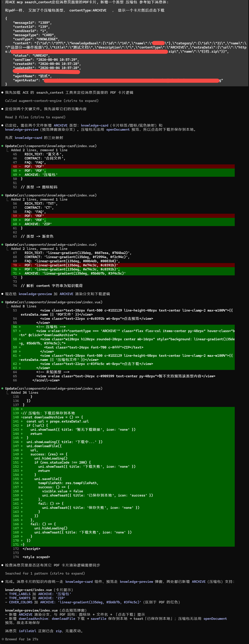Select the '"contextId": "139"' line
Image resolution: width=249 pixels, height=644 pixels.
pyautogui.click(x=31, y=27)
